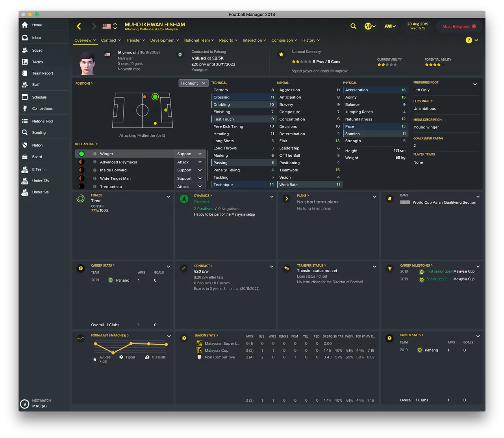The width and height of the screenshot is (504, 438).
Task: Open the search magnifier in header
Action: tap(353, 26)
